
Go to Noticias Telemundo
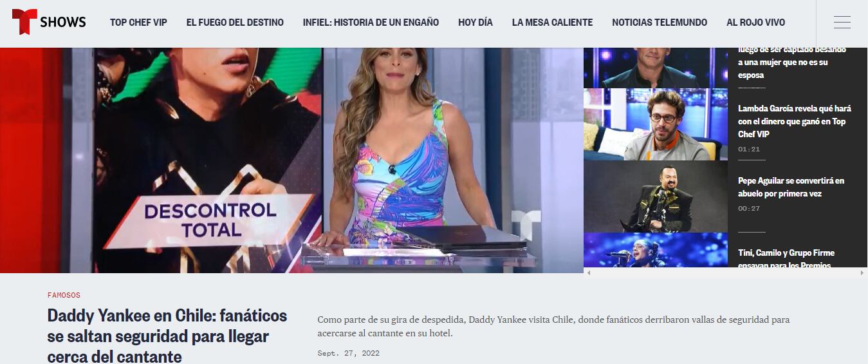[x=660, y=23]
